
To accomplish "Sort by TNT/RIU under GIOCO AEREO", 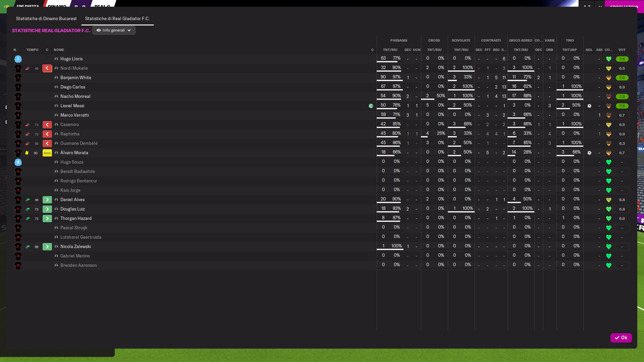I will tap(521, 50).
